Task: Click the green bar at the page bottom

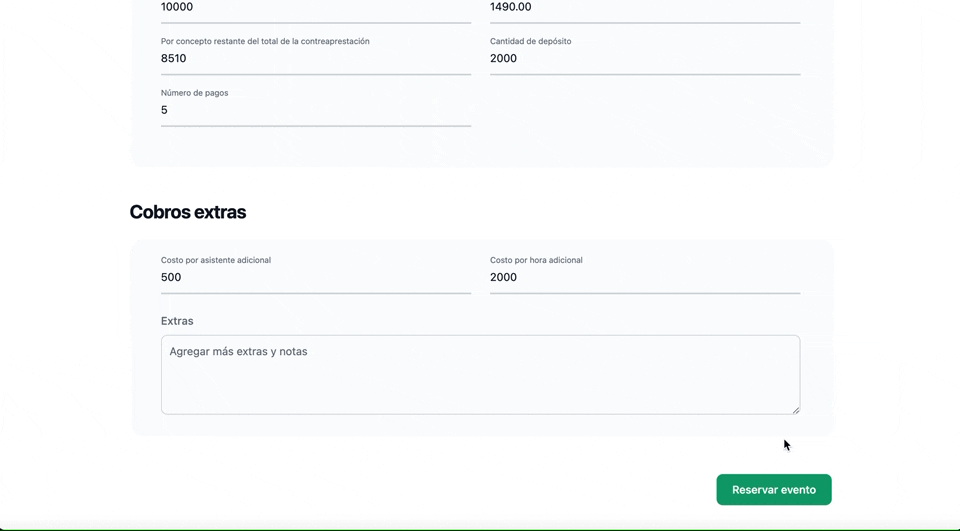Action: (x=480, y=528)
